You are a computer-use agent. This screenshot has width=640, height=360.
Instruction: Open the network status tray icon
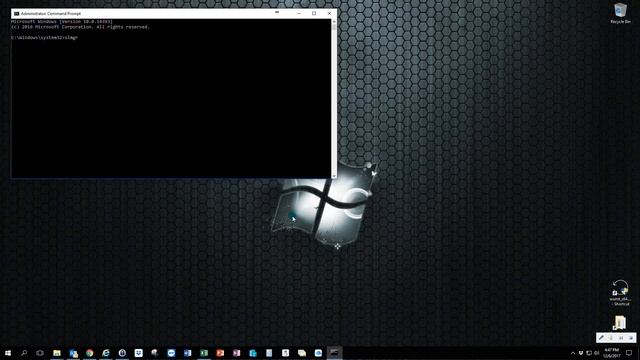(x=589, y=353)
